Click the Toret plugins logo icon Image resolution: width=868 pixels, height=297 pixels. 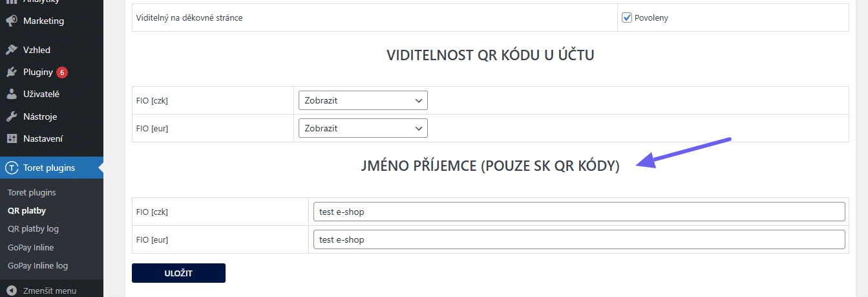pos(12,168)
